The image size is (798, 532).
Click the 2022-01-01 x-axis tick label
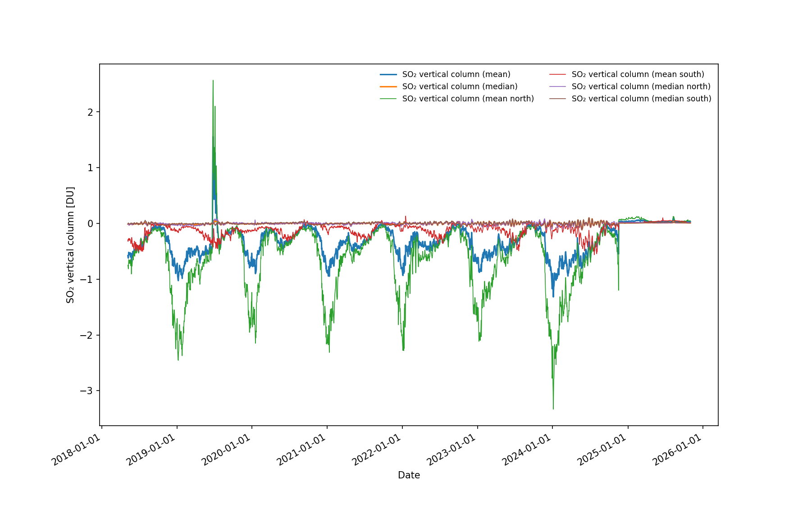coord(377,450)
